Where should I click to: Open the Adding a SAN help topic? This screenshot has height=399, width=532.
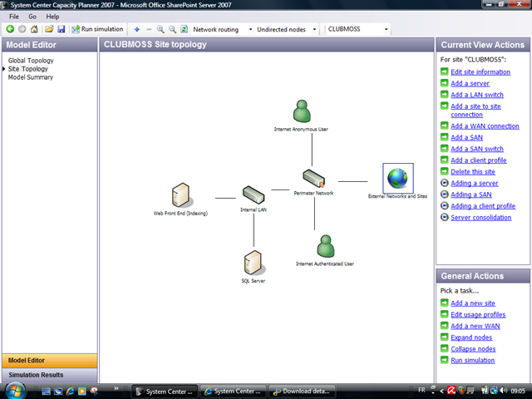click(x=471, y=195)
